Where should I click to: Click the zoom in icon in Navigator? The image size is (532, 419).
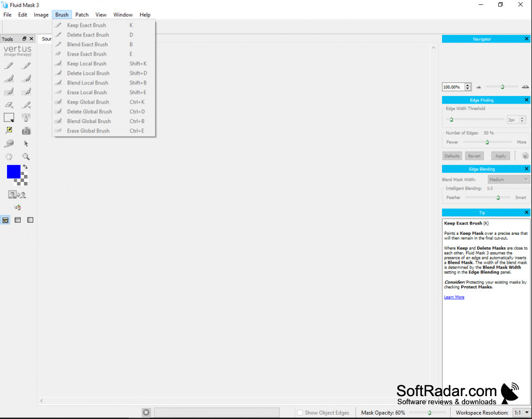tap(525, 87)
